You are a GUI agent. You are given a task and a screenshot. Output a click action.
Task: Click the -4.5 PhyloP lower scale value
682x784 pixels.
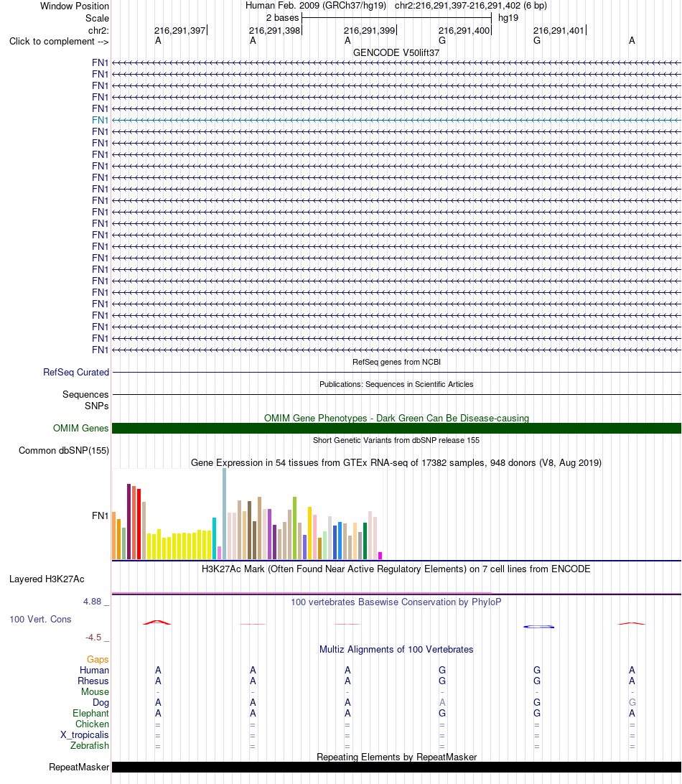(93, 637)
